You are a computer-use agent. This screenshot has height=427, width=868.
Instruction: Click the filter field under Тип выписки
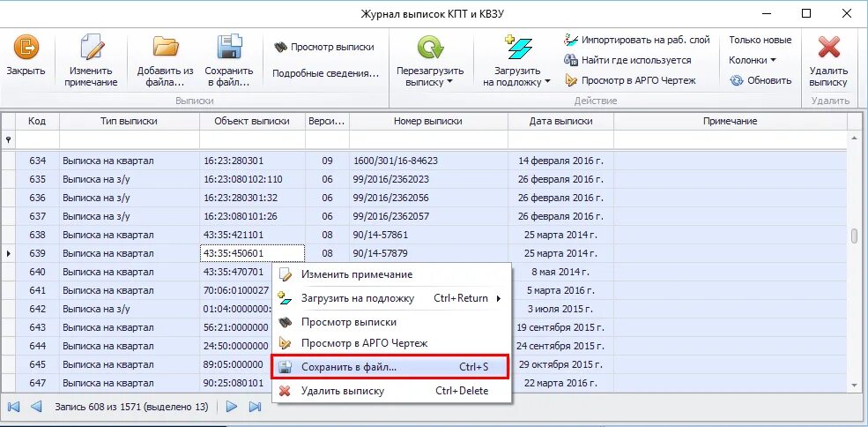pos(129,140)
